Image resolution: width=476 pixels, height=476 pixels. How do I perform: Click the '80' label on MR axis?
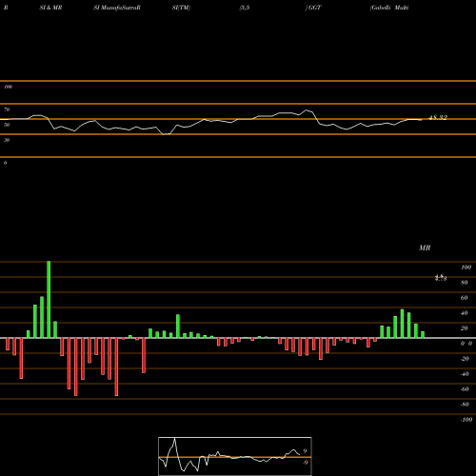click(465, 283)
